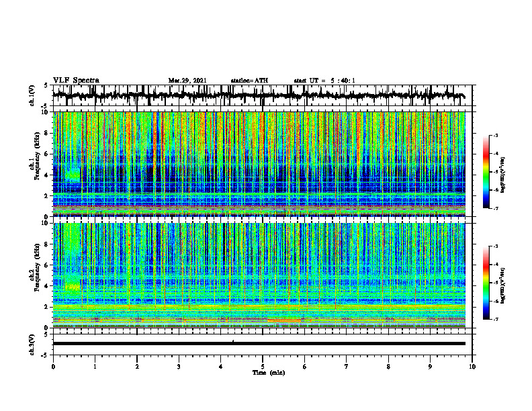Click the ch.1 frequency axis tick "4"
532x411 pixels.
48,175
